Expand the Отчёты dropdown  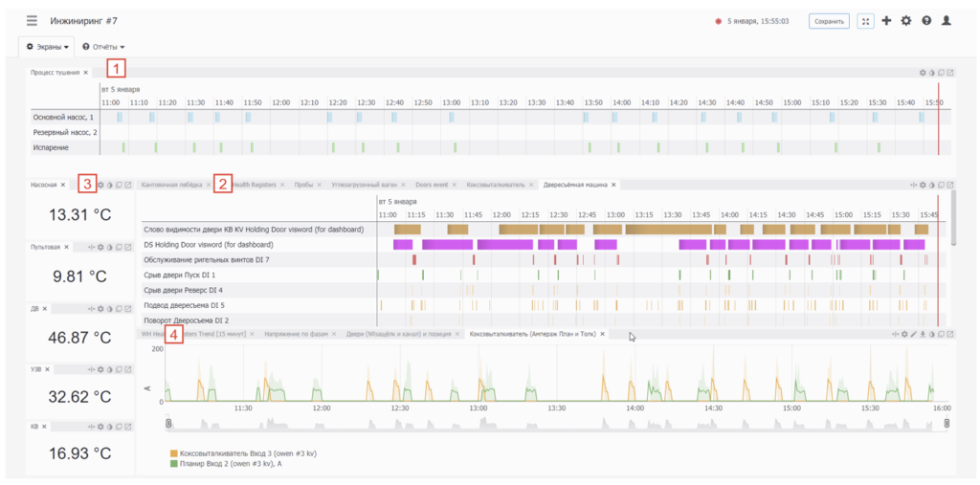coord(103,46)
